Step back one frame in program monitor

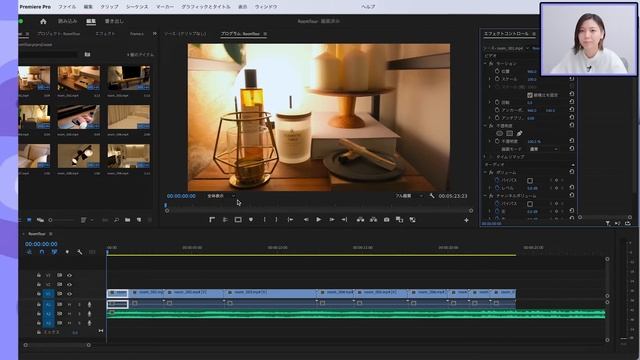pos(306,220)
